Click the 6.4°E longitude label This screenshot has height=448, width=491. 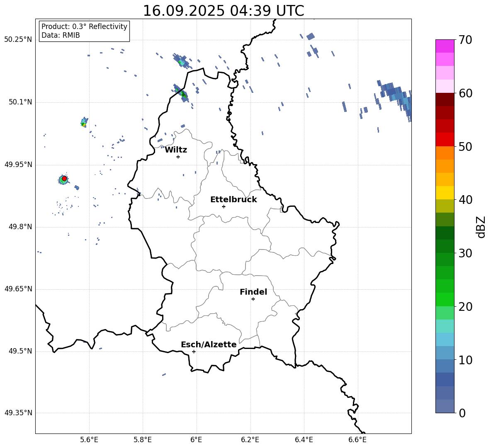(x=304, y=440)
